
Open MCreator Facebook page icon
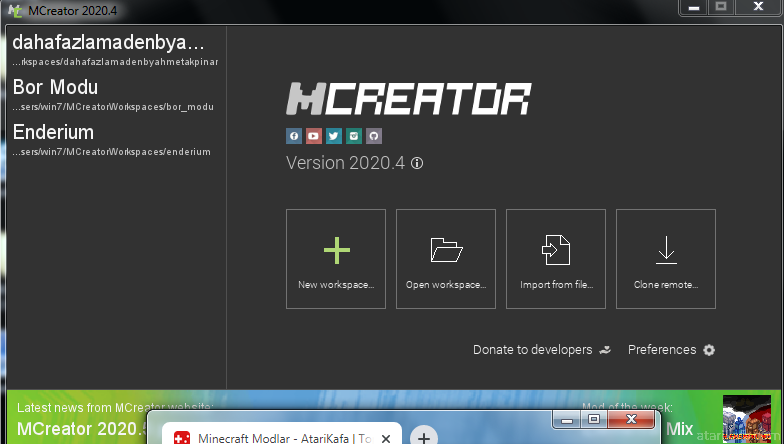pyautogui.click(x=294, y=136)
